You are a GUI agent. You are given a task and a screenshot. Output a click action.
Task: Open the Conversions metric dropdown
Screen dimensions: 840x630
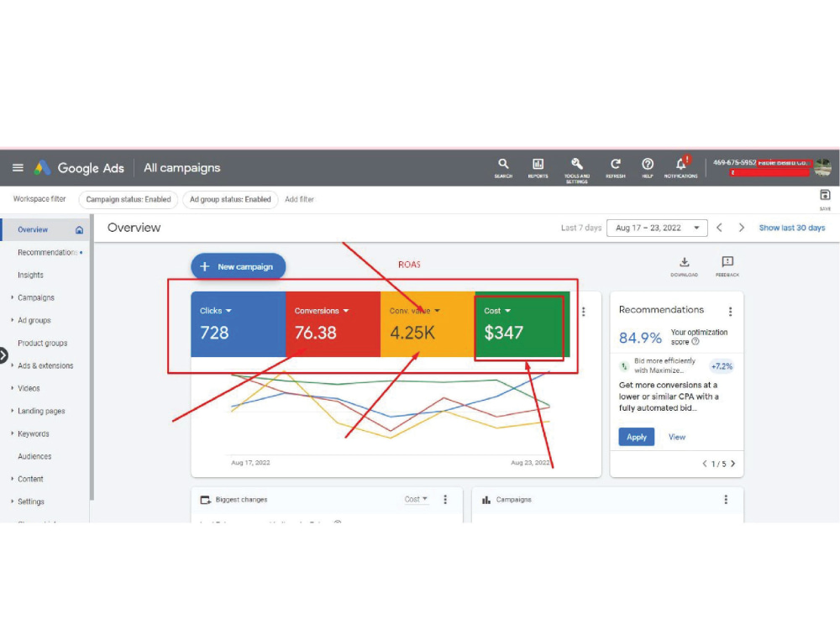click(x=322, y=311)
